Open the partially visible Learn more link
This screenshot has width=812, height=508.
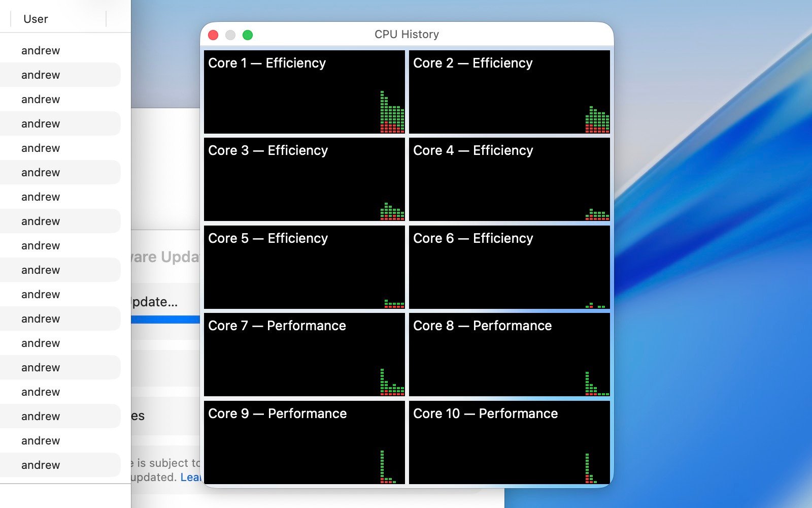pyautogui.click(x=191, y=478)
